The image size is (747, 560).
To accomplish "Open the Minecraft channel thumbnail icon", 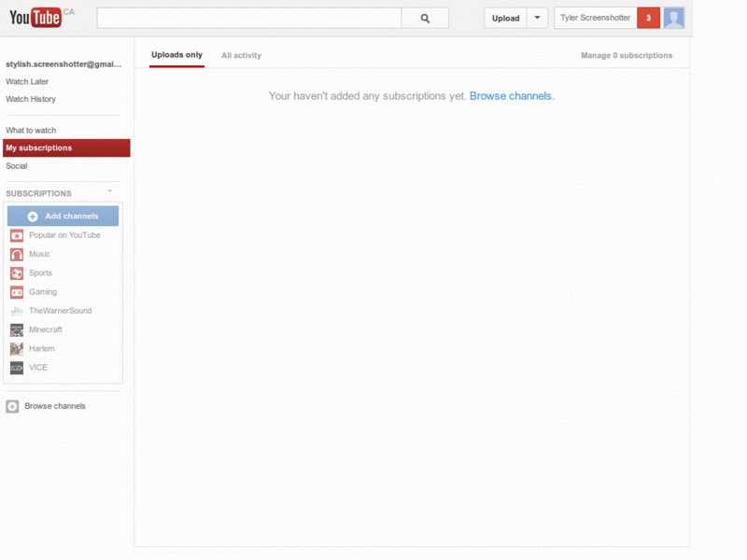I will tap(15, 329).
